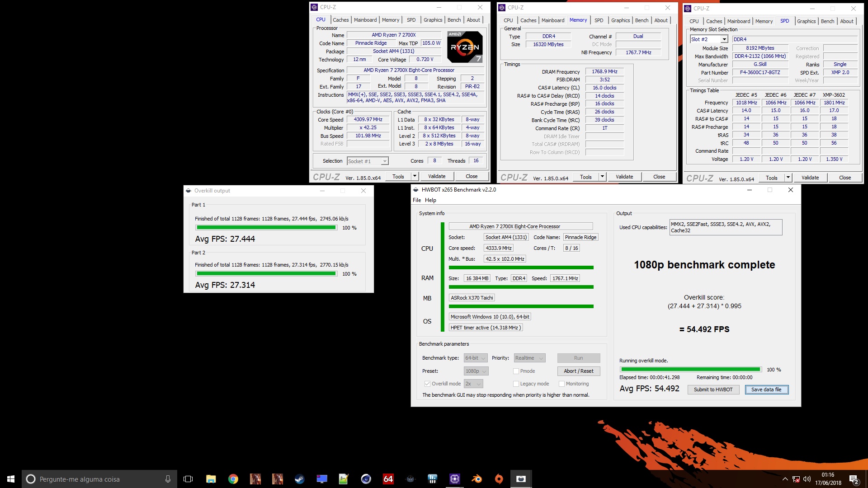Enable the Pmode checkbox
This screenshot has height=488, width=868.
click(x=516, y=371)
